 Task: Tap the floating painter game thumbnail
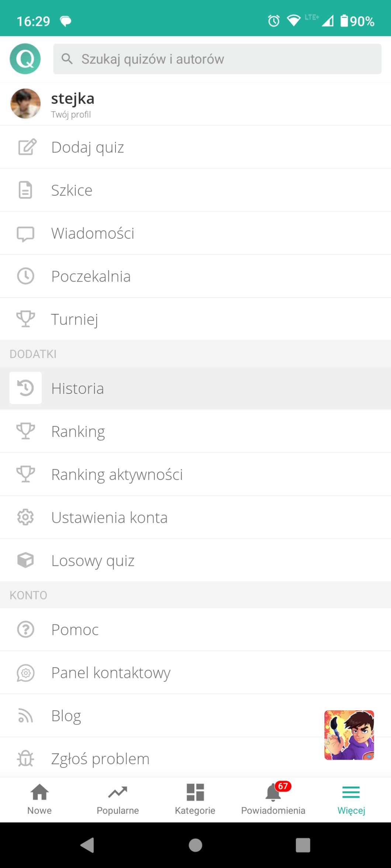pyautogui.click(x=349, y=735)
